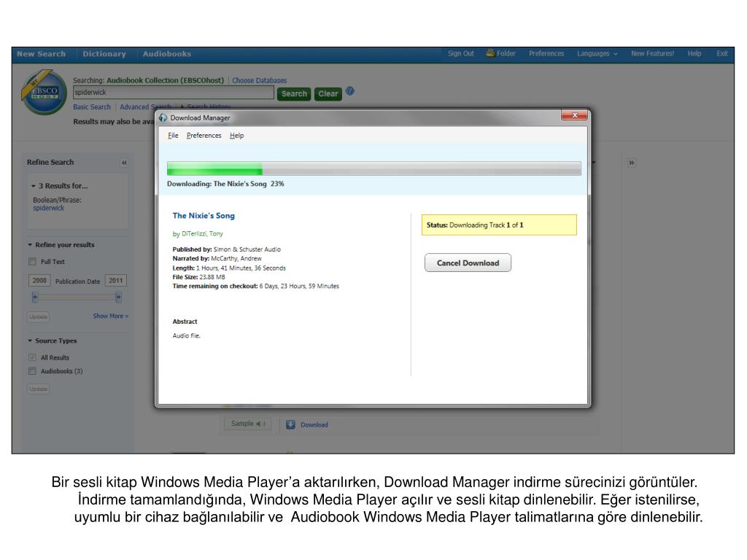Click the Cancel Download button

tap(468, 262)
